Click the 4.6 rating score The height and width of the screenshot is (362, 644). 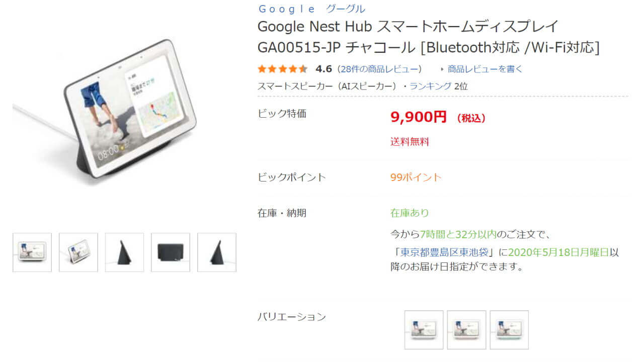[324, 69]
